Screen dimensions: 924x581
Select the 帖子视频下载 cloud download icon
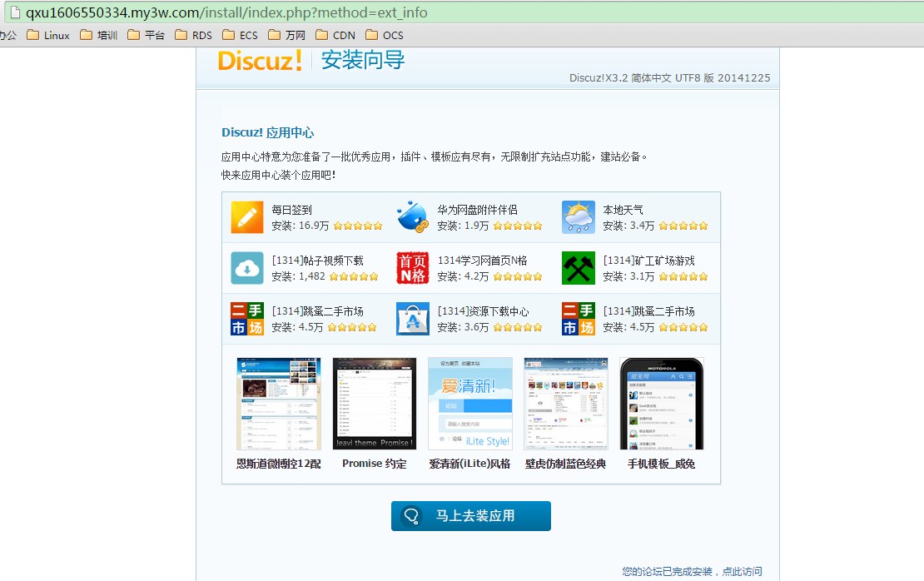pos(247,268)
